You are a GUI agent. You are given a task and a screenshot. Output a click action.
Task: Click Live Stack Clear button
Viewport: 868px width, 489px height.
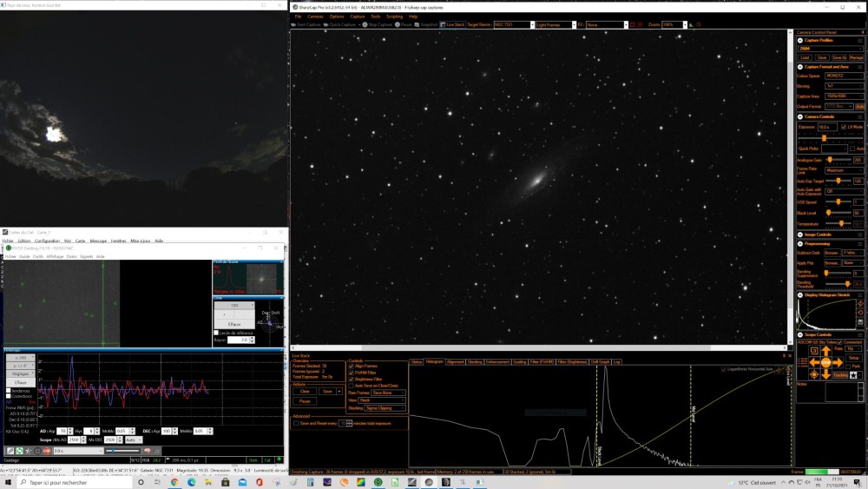[305, 392]
